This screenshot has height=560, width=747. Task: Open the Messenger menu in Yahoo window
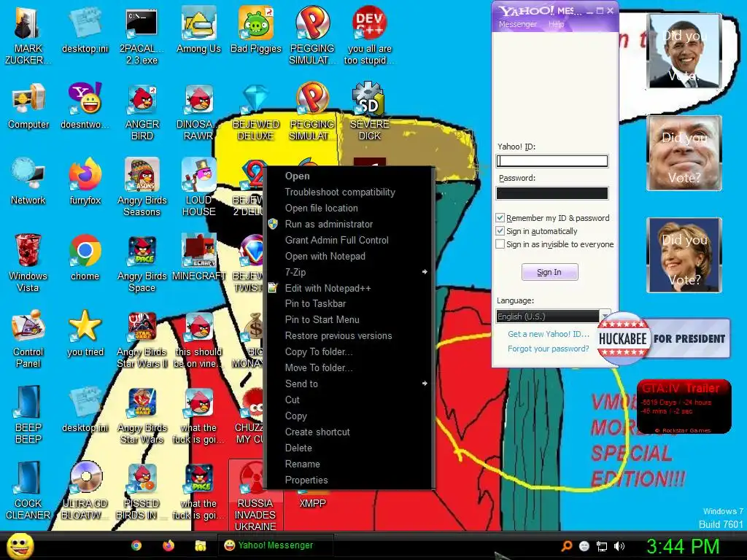click(517, 24)
